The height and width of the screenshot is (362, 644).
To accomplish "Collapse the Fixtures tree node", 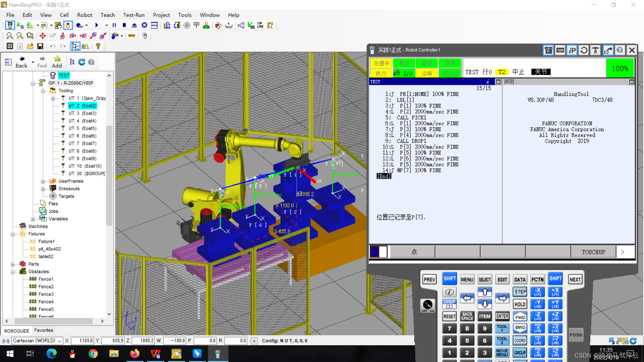I will 13,234.
